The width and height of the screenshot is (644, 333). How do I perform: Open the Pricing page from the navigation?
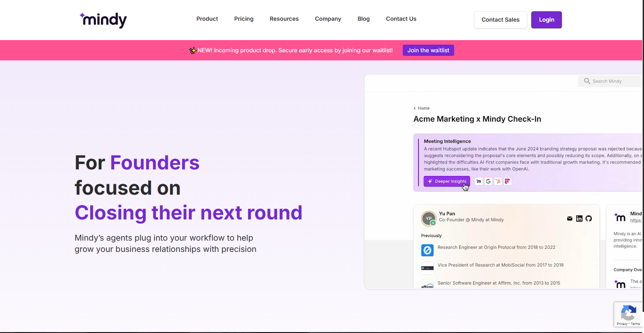click(244, 19)
